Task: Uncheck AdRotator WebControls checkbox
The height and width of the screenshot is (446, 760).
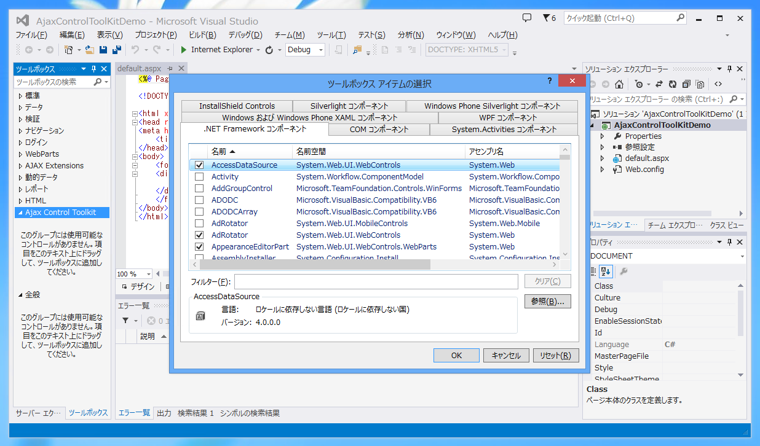Action: click(199, 235)
